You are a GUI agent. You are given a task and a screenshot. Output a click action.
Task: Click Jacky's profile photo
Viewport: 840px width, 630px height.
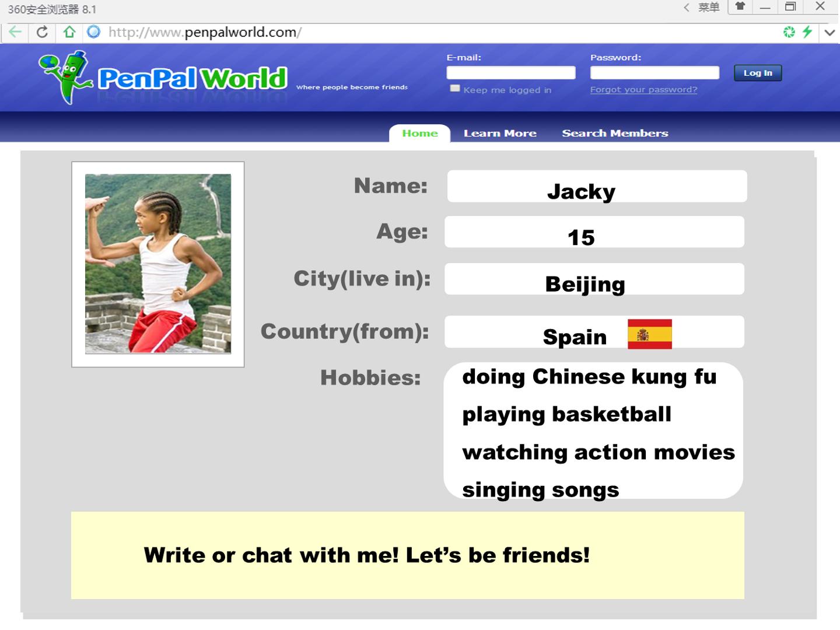coord(158,264)
